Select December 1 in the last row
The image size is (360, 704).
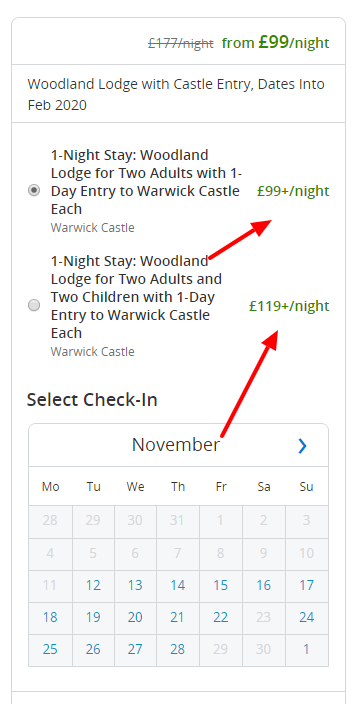pos(307,650)
